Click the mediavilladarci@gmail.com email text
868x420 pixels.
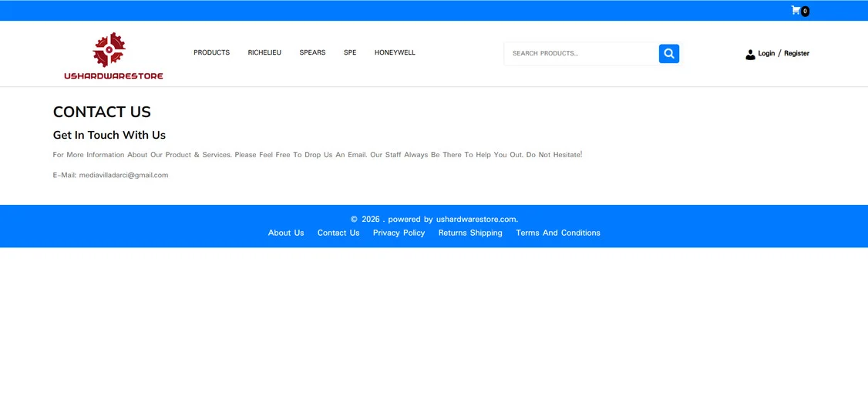[x=123, y=175]
